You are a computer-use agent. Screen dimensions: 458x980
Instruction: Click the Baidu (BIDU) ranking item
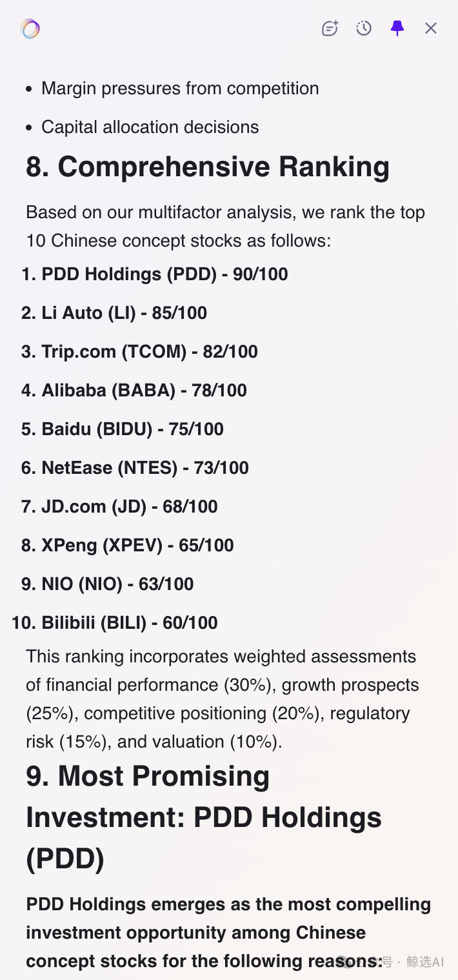pyautogui.click(x=132, y=429)
